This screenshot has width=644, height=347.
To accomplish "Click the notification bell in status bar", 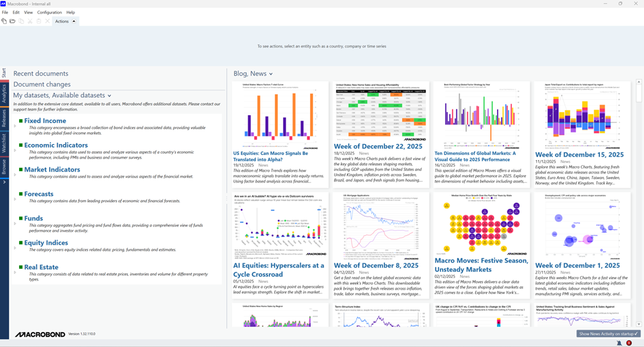I will [619, 343].
